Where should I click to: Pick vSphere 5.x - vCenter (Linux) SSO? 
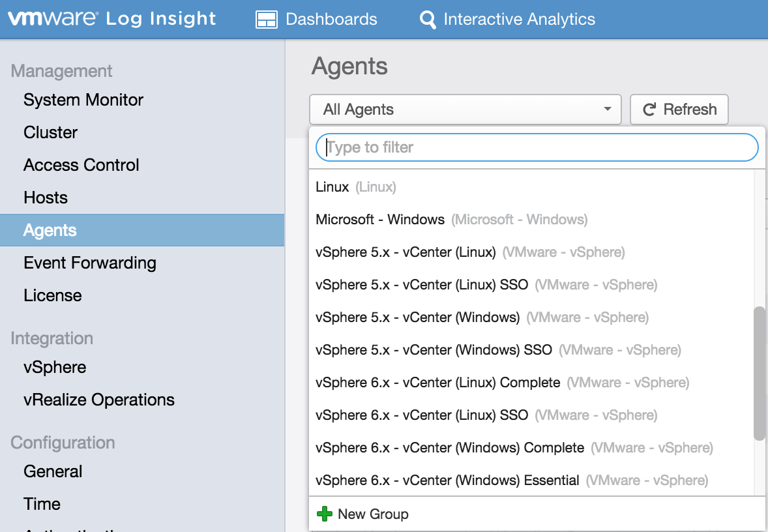click(x=421, y=285)
